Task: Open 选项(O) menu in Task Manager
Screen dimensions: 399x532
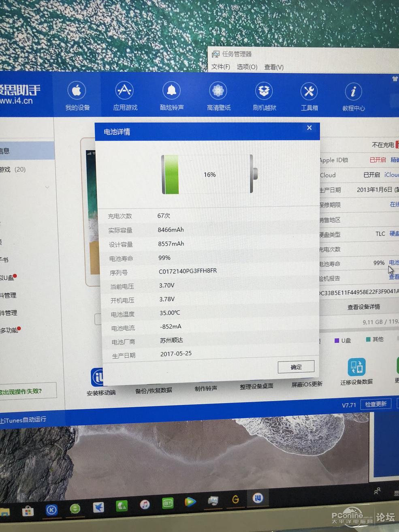Action: tap(247, 67)
